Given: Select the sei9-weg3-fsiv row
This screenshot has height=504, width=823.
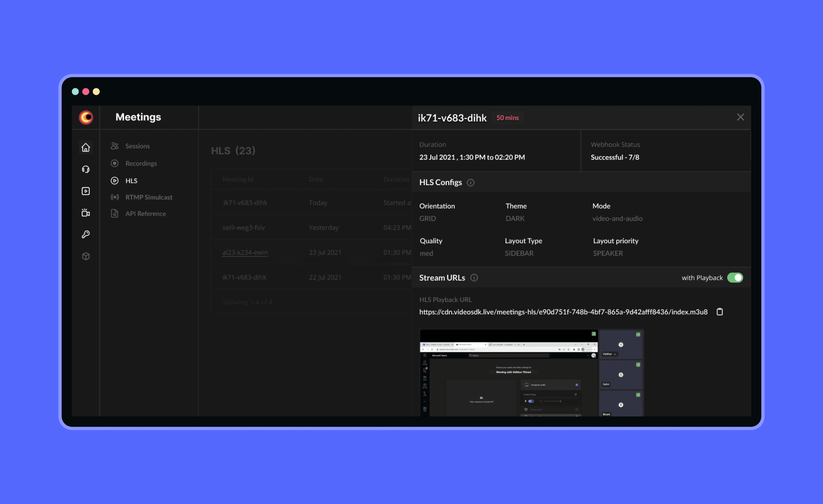Looking at the screenshot, I should pos(311,227).
